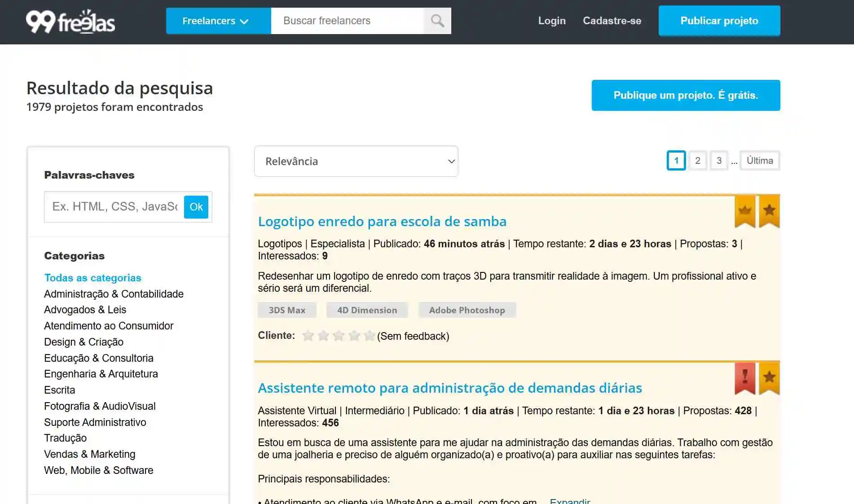Open the Cadastre-se sign up link
The height and width of the screenshot is (504, 854).
click(612, 21)
